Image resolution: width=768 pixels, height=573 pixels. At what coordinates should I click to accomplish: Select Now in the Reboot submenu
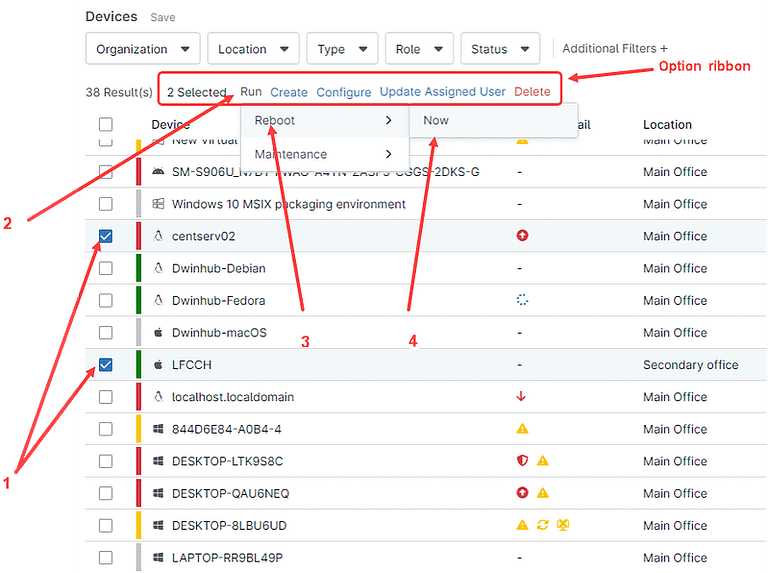(x=436, y=120)
